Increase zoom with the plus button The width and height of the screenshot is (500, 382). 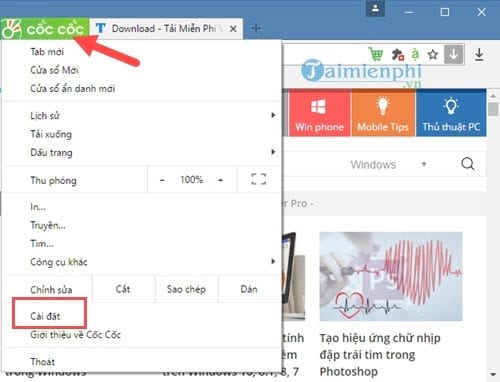point(220,180)
